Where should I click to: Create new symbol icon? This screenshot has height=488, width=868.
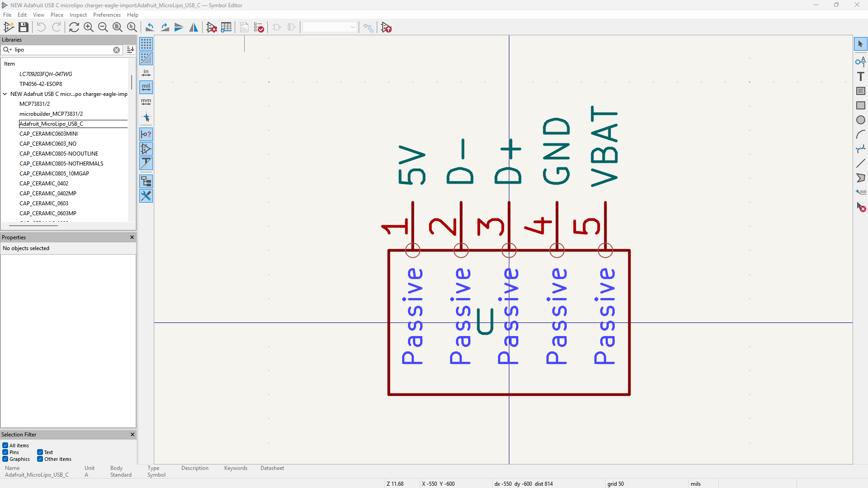pyautogui.click(x=9, y=27)
